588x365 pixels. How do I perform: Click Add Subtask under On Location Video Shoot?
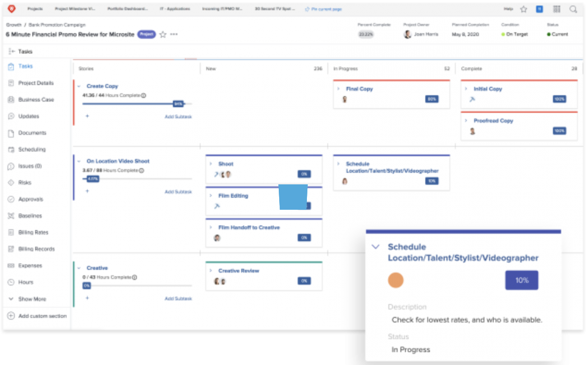pyautogui.click(x=178, y=191)
